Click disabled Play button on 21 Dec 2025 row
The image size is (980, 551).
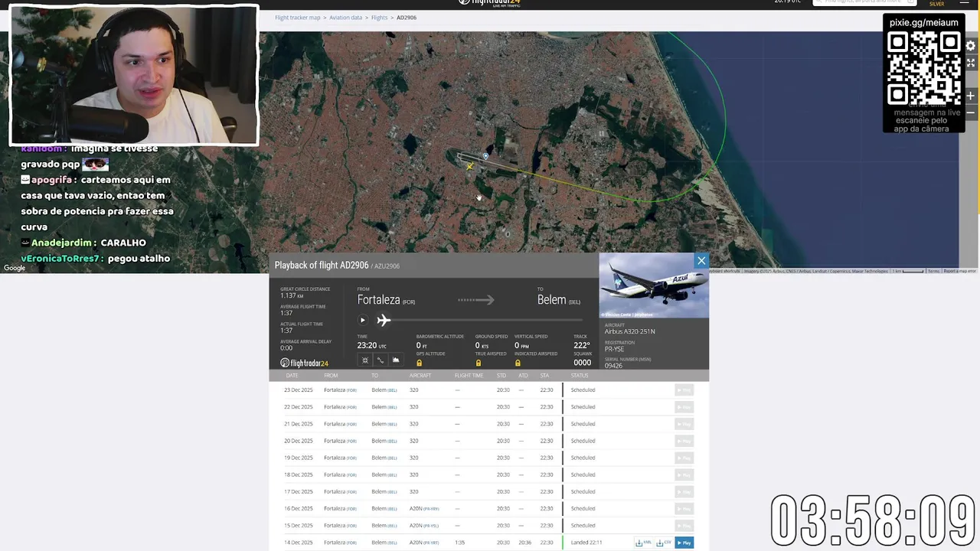pos(684,424)
